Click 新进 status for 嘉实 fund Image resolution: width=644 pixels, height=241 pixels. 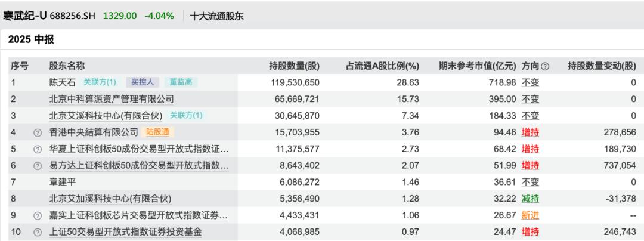tap(530, 215)
